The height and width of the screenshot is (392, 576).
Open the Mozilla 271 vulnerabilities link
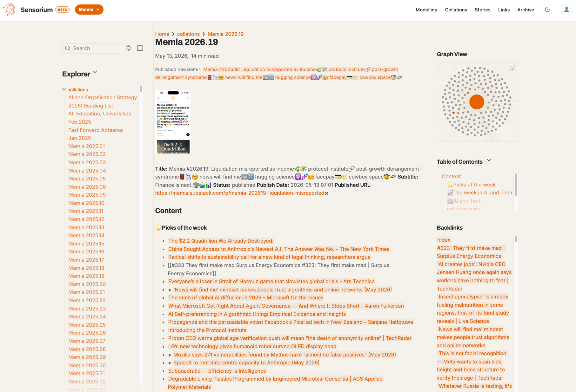pos(285,355)
